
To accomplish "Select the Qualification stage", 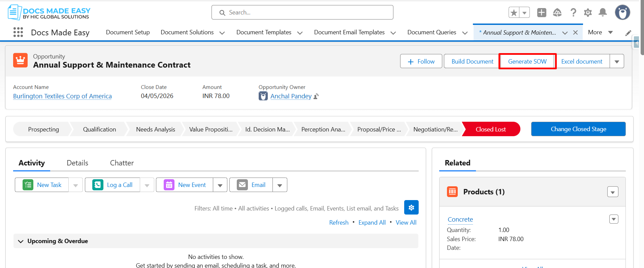I will (99, 129).
